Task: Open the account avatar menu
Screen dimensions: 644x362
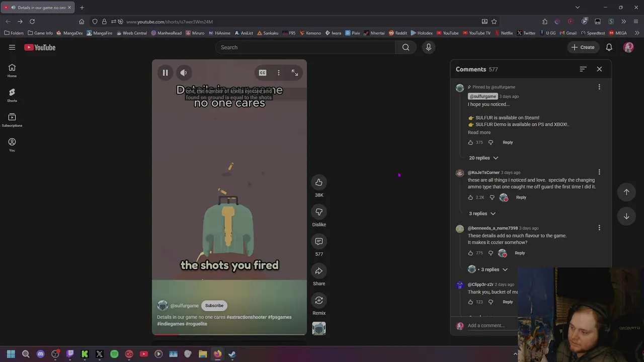Action: [x=628, y=47]
